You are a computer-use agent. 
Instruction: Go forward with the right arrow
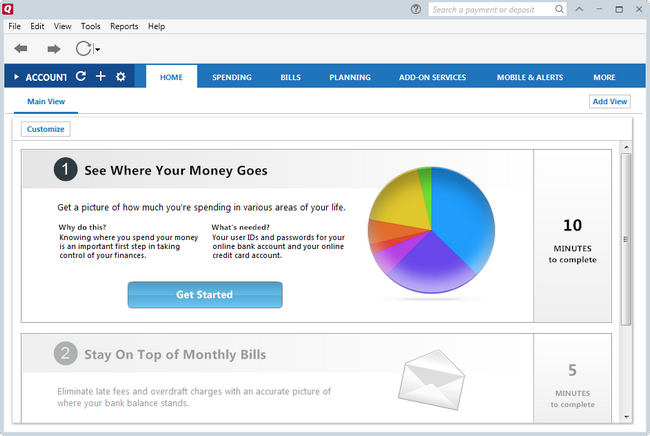pyautogui.click(x=54, y=49)
